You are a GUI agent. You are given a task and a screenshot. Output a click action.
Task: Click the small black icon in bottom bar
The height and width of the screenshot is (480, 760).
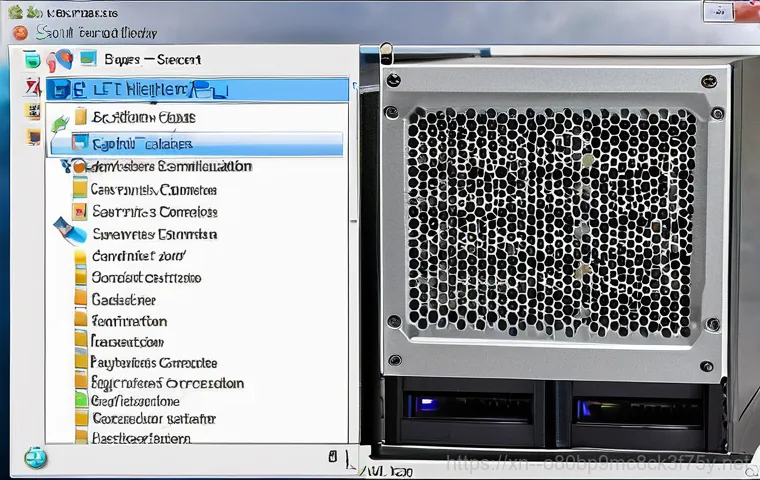click(332, 456)
